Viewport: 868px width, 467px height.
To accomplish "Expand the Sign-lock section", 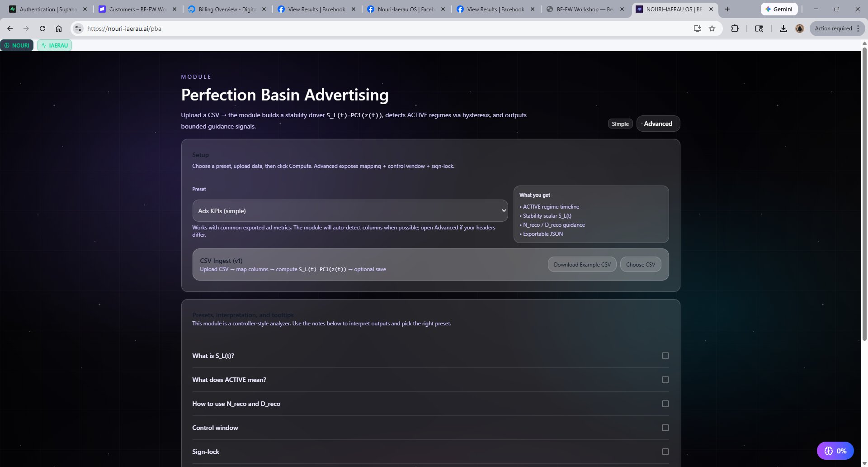I will coord(206,451).
